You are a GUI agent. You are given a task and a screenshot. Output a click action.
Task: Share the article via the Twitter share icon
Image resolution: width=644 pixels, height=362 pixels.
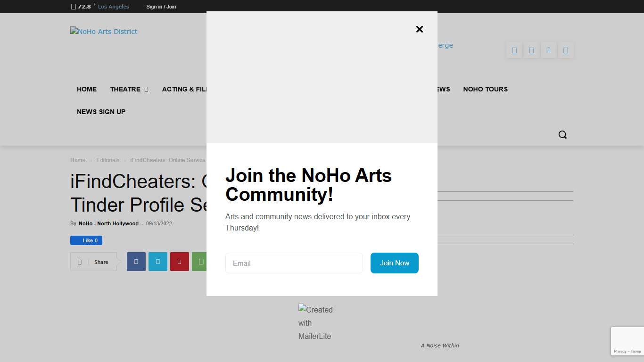157,262
